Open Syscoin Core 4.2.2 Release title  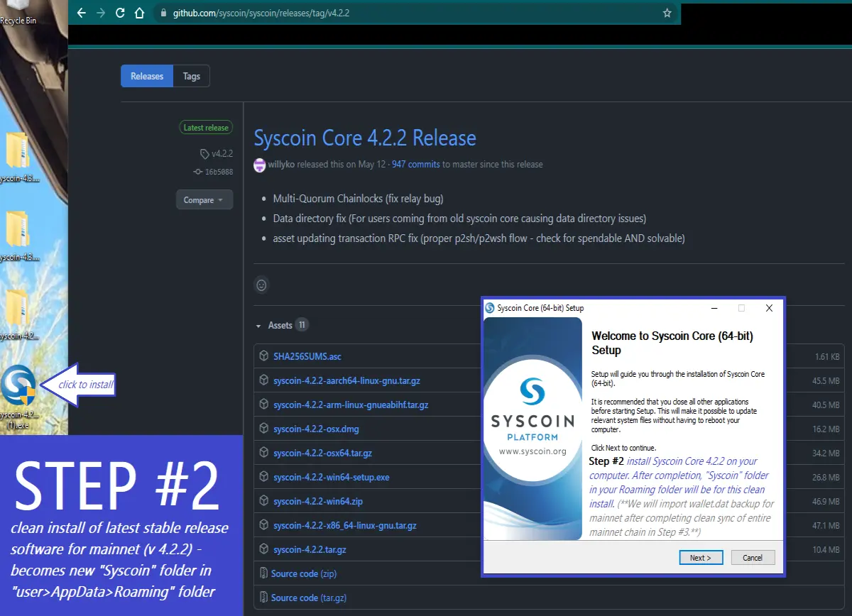pos(365,138)
